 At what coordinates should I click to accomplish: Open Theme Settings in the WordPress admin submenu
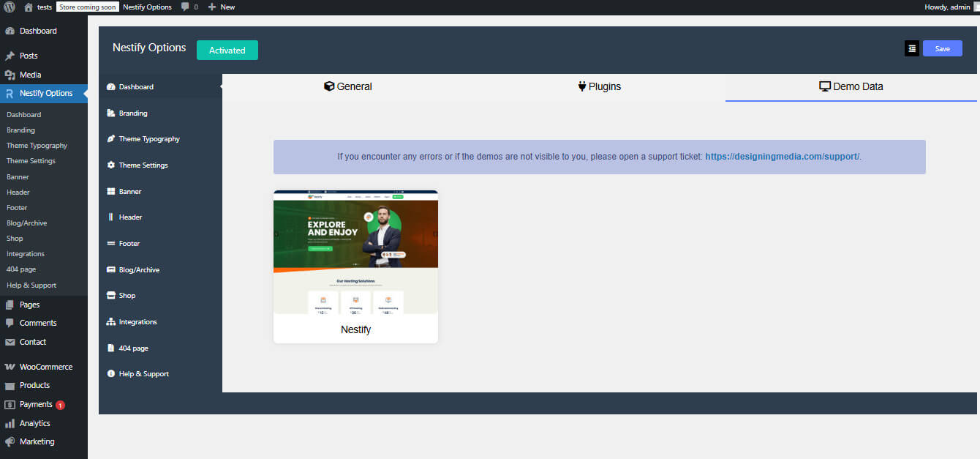pos(31,161)
